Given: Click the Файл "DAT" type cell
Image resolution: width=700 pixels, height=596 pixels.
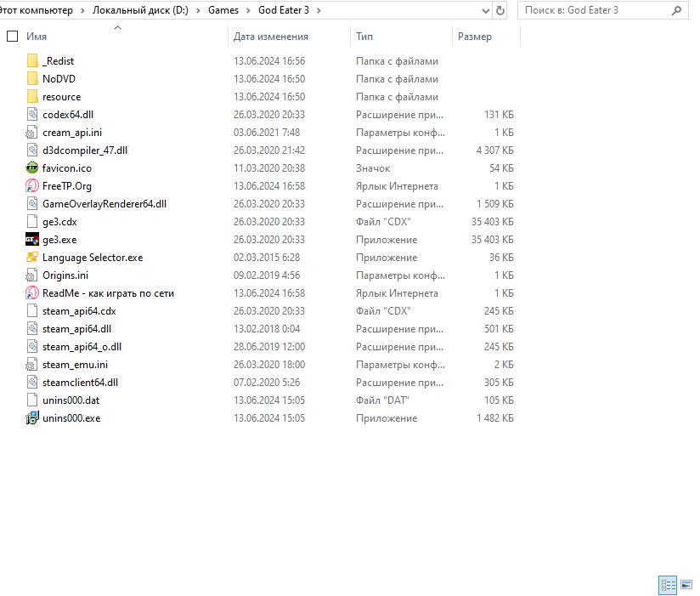Looking at the screenshot, I should [382, 400].
